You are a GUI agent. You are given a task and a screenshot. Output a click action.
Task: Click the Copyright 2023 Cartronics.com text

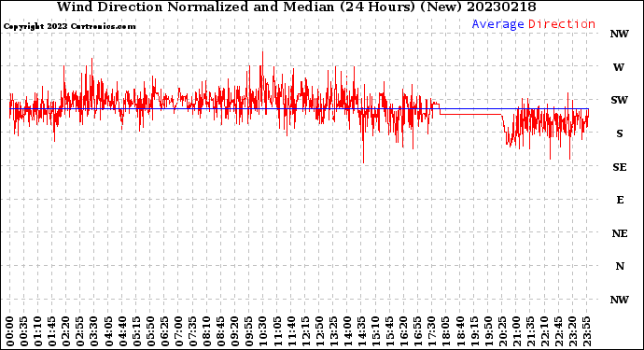(x=69, y=26)
